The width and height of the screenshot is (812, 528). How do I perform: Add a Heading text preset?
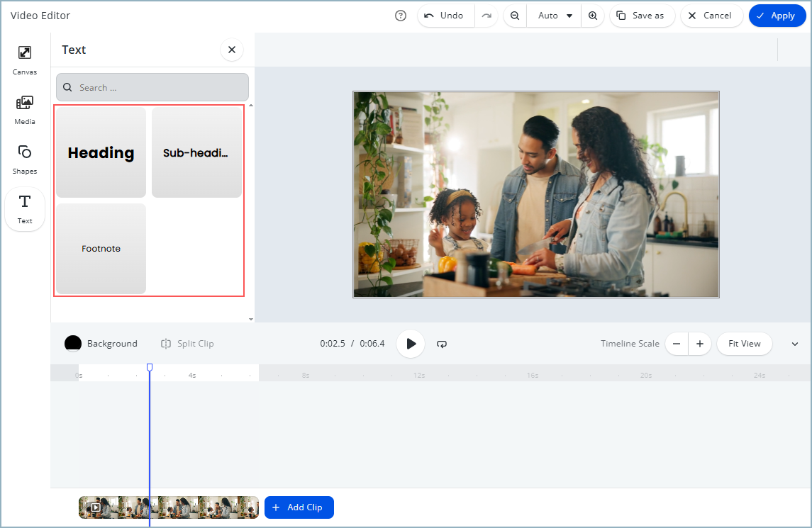(101, 152)
